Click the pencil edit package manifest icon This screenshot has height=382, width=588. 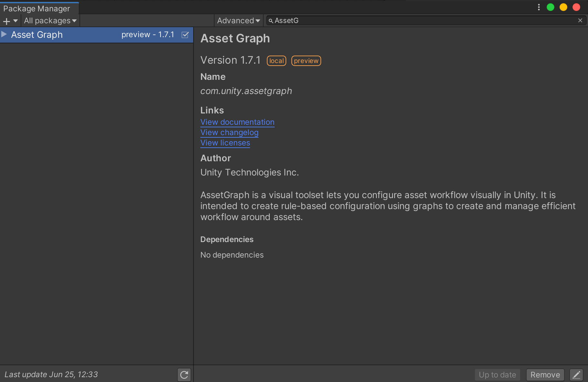pos(576,375)
